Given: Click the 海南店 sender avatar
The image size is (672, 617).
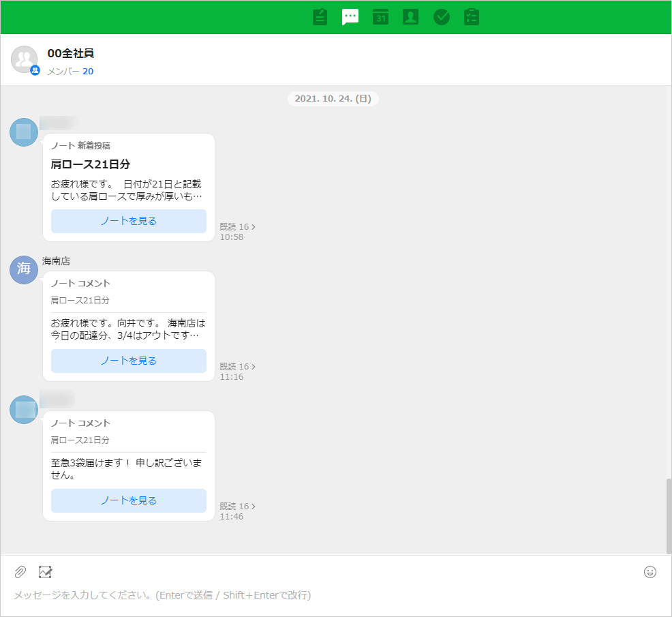Looking at the screenshot, I should click(24, 270).
